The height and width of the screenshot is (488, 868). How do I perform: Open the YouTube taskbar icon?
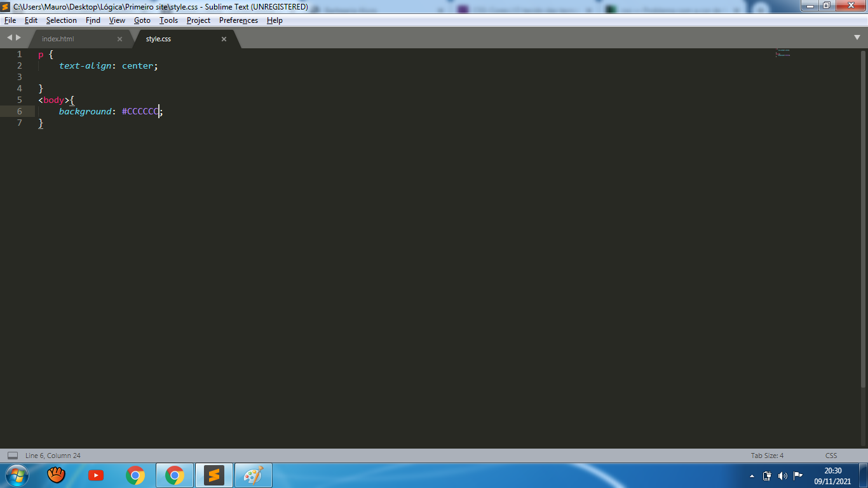[96, 475]
